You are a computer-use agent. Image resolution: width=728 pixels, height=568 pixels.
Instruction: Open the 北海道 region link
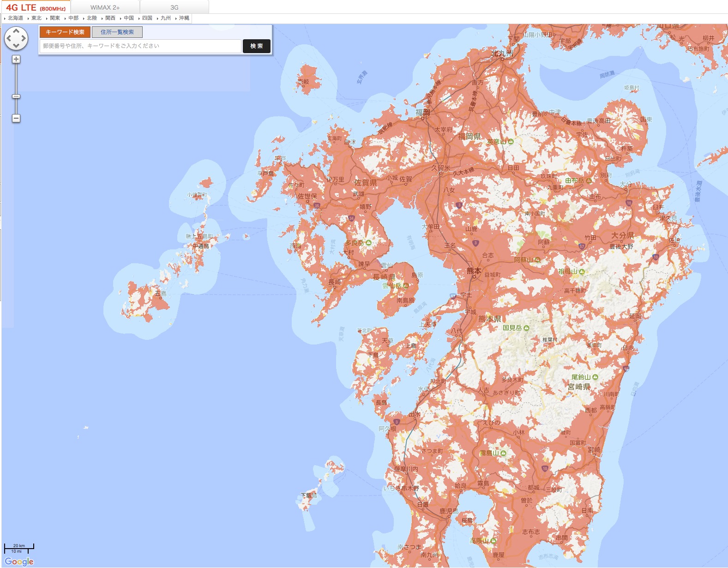pos(15,18)
